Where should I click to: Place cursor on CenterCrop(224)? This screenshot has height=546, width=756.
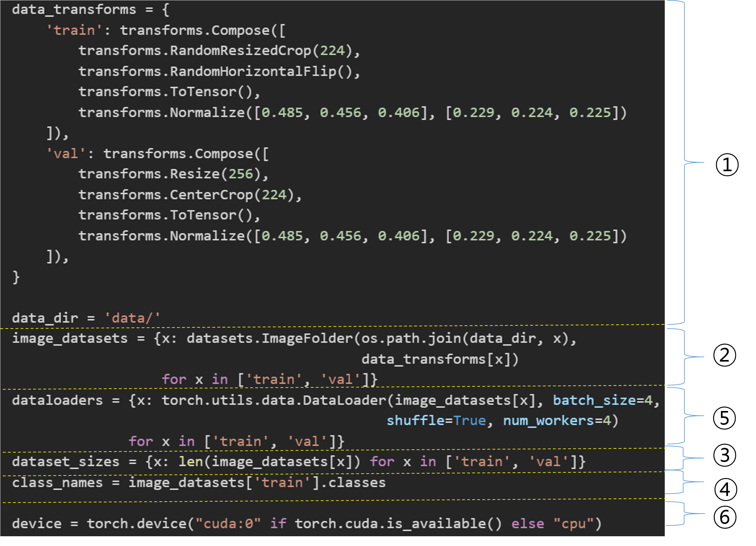232,195
